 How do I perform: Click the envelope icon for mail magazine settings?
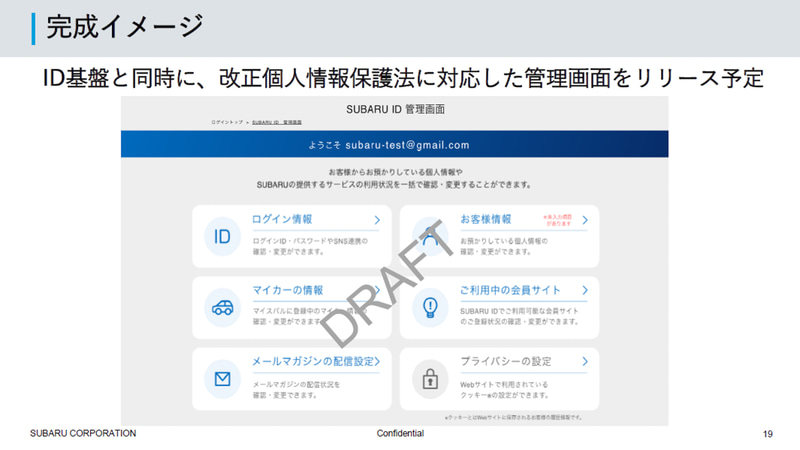pyautogui.click(x=222, y=379)
